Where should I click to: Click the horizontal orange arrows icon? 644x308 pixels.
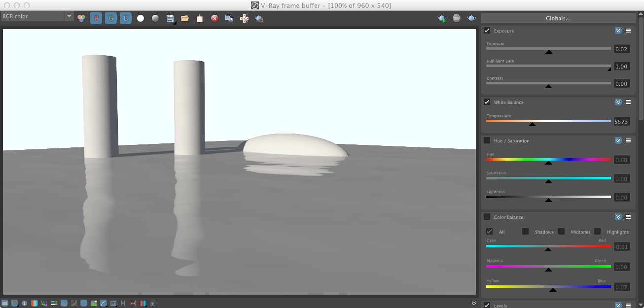[x=133, y=303]
